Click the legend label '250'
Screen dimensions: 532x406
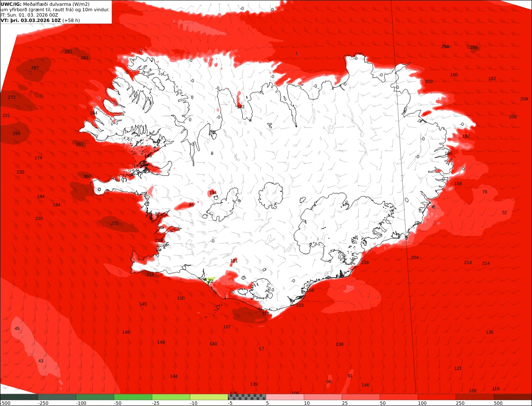[x=460, y=403]
